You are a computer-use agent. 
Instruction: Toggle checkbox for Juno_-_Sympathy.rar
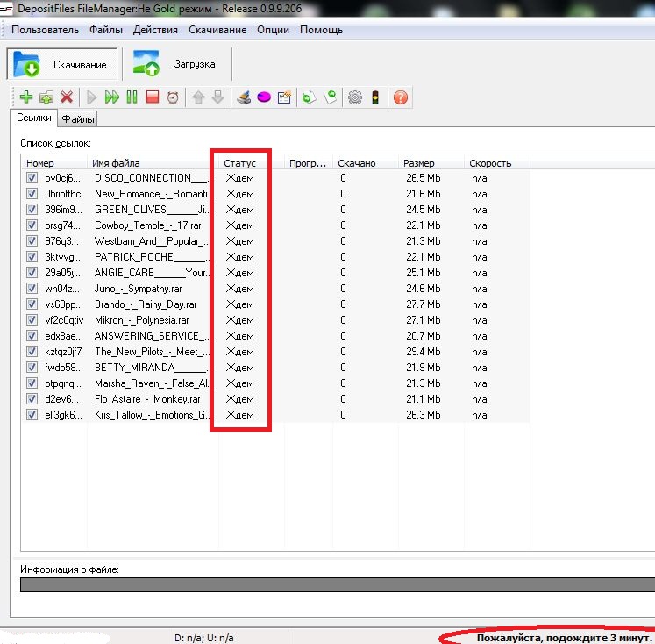(32, 289)
